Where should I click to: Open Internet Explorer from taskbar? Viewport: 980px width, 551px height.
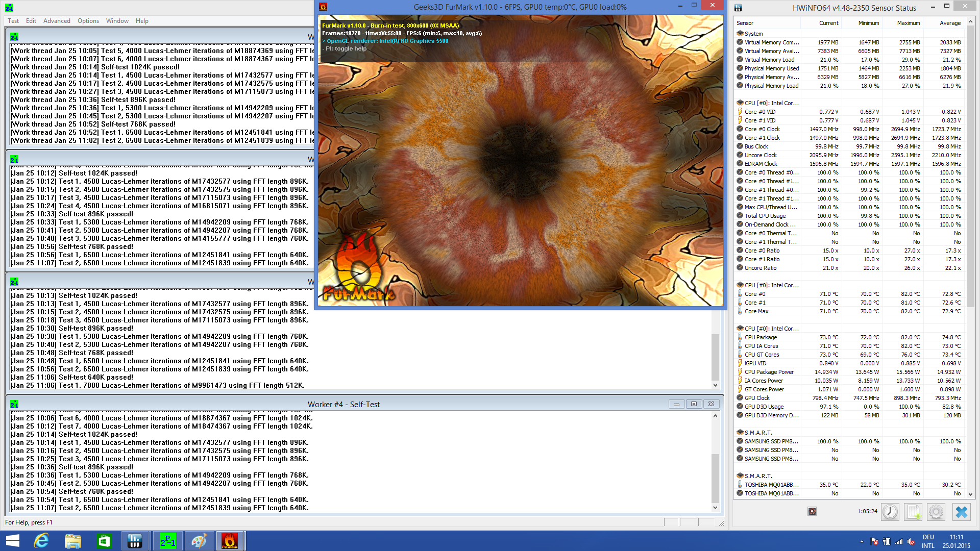pos(41,541)
